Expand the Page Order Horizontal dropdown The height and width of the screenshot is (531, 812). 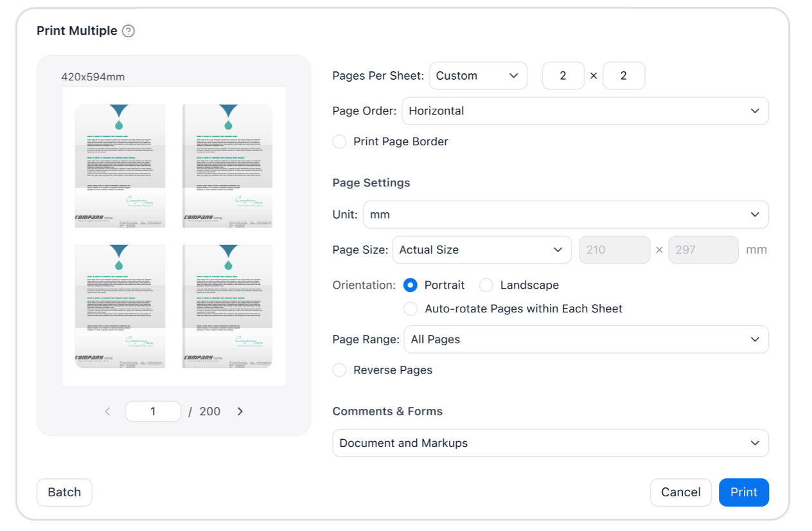click(585, 111)
